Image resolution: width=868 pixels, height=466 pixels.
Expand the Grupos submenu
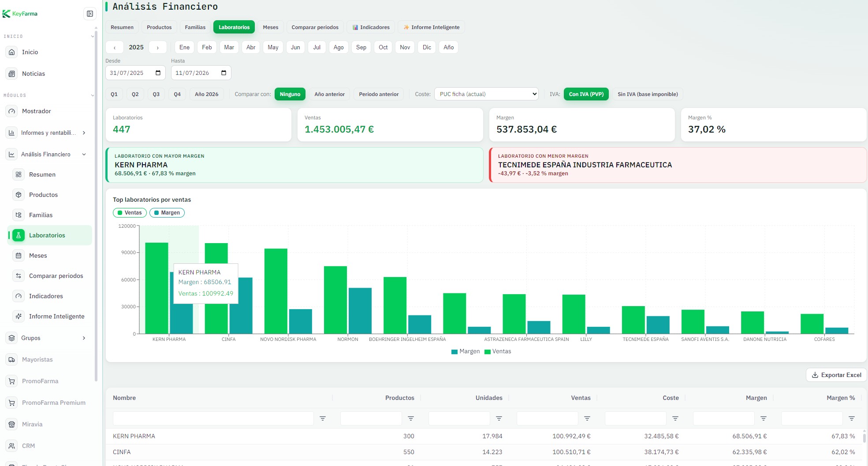[x=84, y=338]
